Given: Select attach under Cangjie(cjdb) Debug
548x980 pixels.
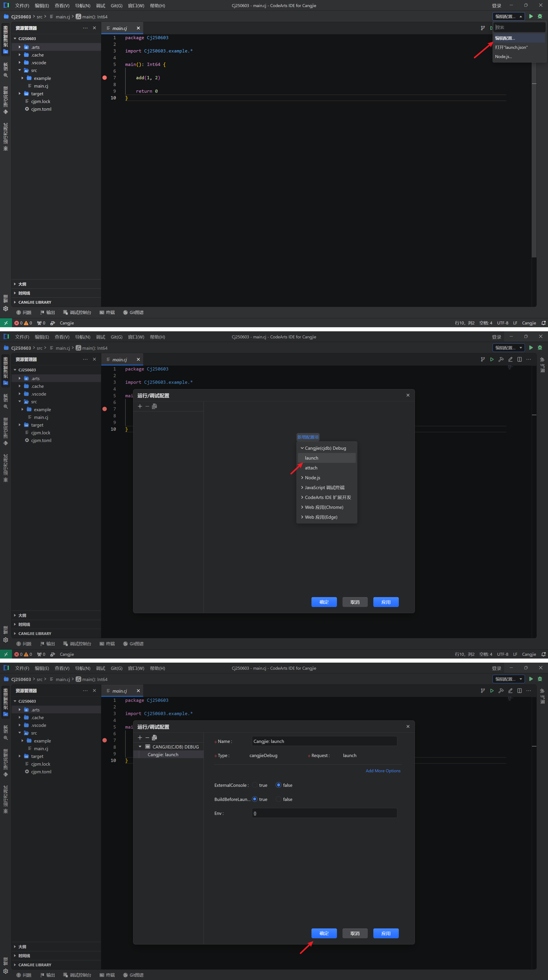Looking at the screenshot, I should click(x=311, y=468).
